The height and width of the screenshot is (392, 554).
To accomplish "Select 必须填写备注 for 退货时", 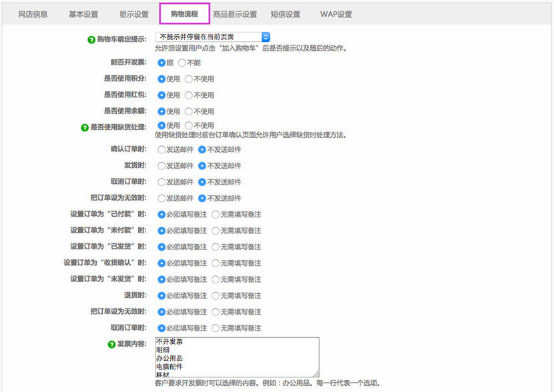I will point(162,296).
